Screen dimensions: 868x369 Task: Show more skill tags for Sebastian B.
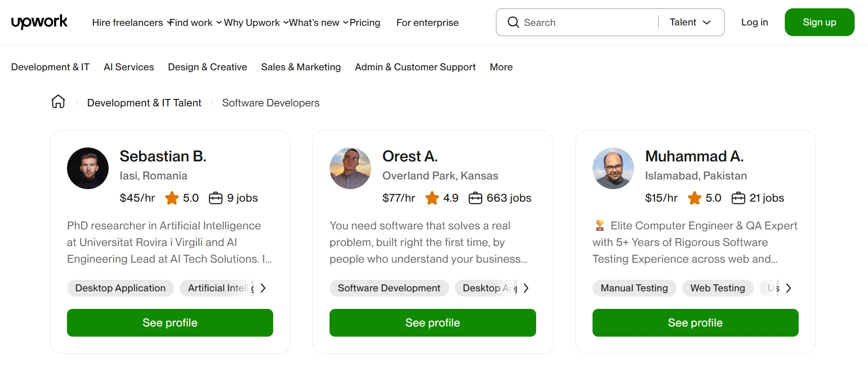pyautogui.click(x=263, y=288)
